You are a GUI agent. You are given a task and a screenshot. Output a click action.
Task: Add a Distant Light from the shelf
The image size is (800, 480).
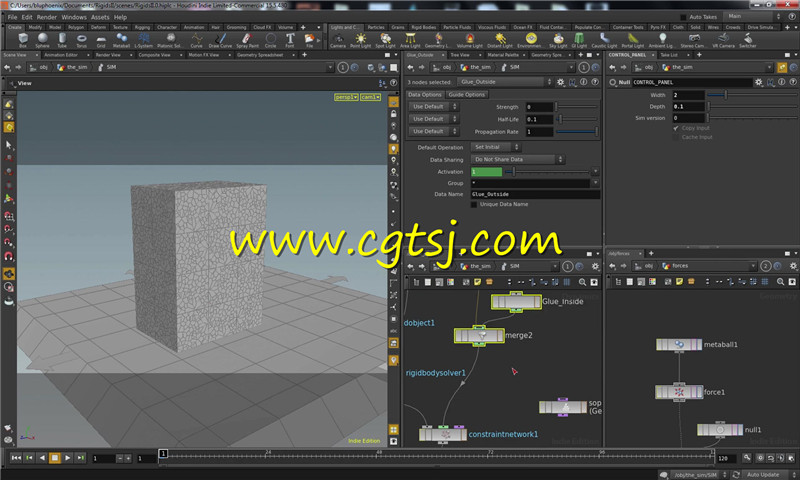click(x=500, y=40)
